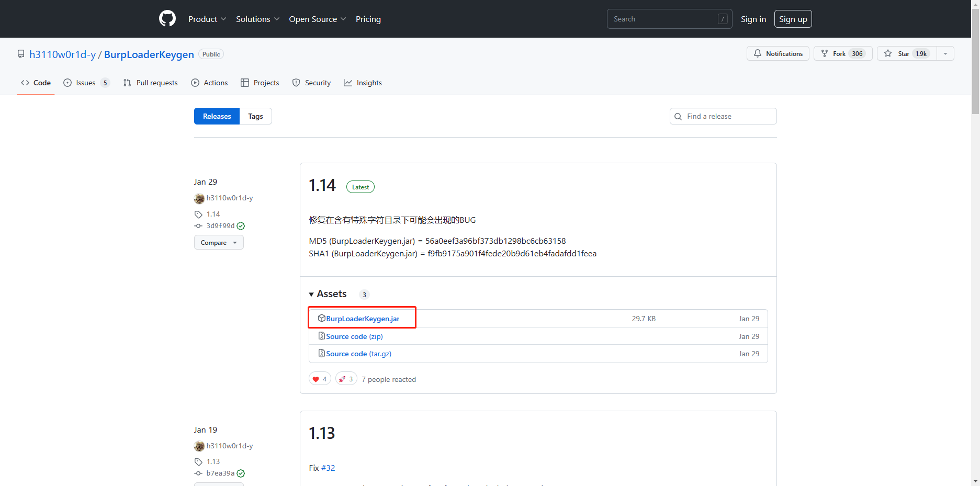Select the Releases view button
Viewport: 980px width, 486px height.
point(217,116)
